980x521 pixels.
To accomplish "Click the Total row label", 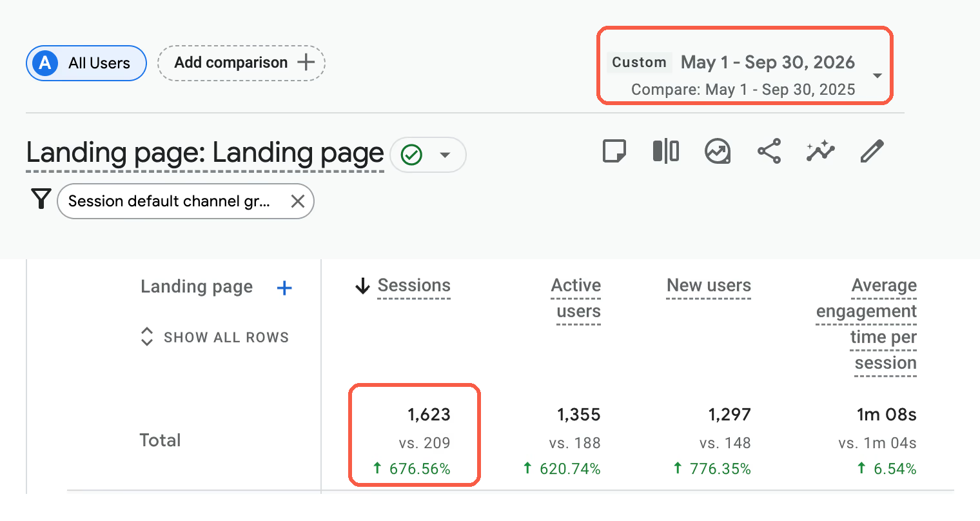I will point(161,440).
